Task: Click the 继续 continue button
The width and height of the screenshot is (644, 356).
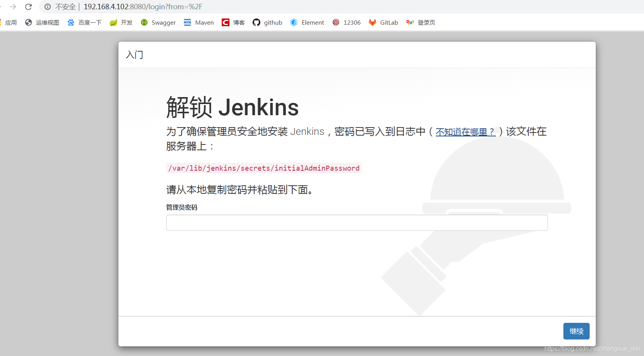Action: 576,331
